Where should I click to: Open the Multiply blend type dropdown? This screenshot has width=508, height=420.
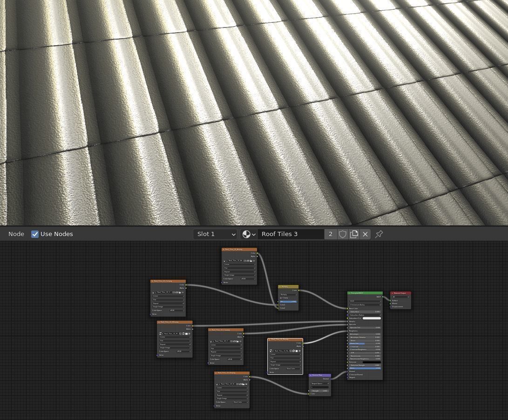click(x=288, y=295)
